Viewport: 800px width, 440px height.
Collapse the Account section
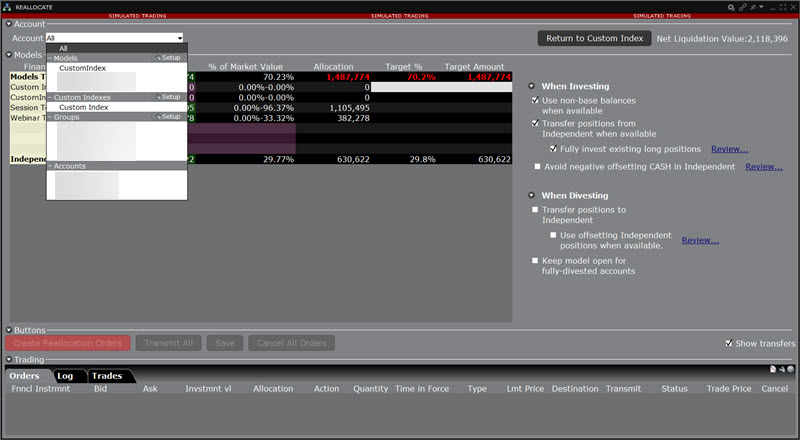[9, 24]
